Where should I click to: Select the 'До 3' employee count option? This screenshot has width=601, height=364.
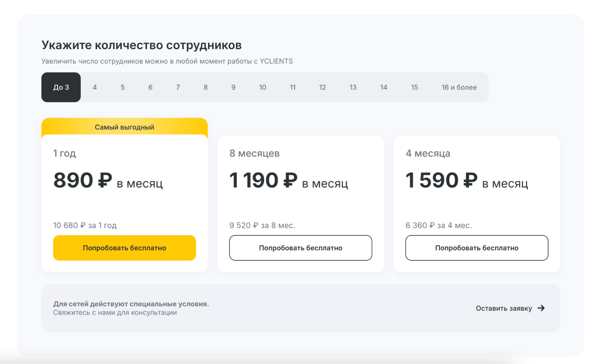61,87
